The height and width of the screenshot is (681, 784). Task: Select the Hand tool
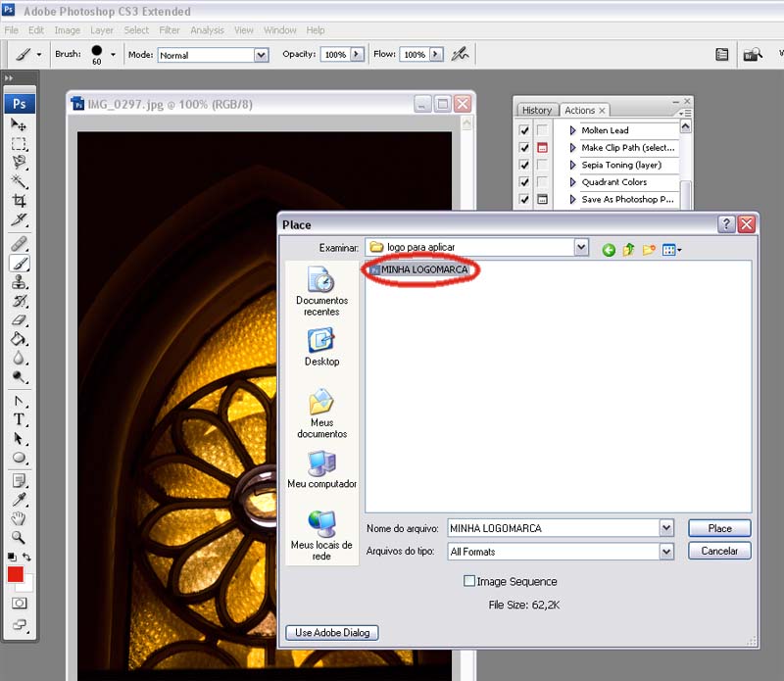click(x=19, y=518)
